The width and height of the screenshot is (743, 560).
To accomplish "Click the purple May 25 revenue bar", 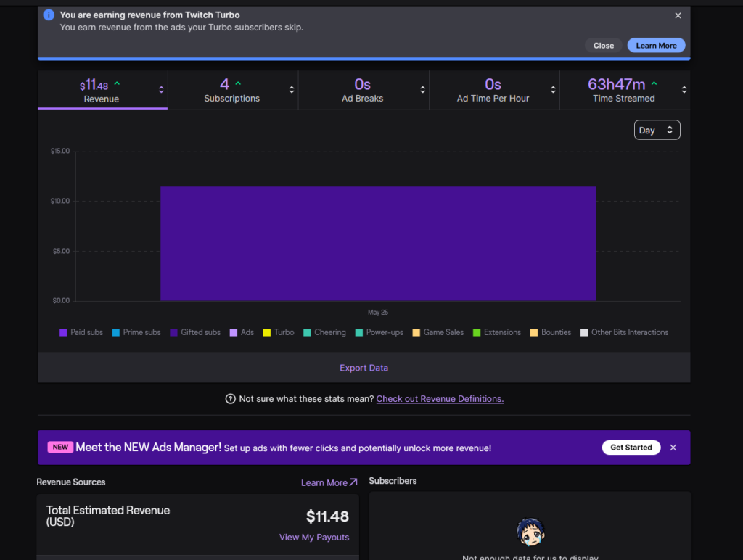I will pyautogui.click(x=377, y=244).
